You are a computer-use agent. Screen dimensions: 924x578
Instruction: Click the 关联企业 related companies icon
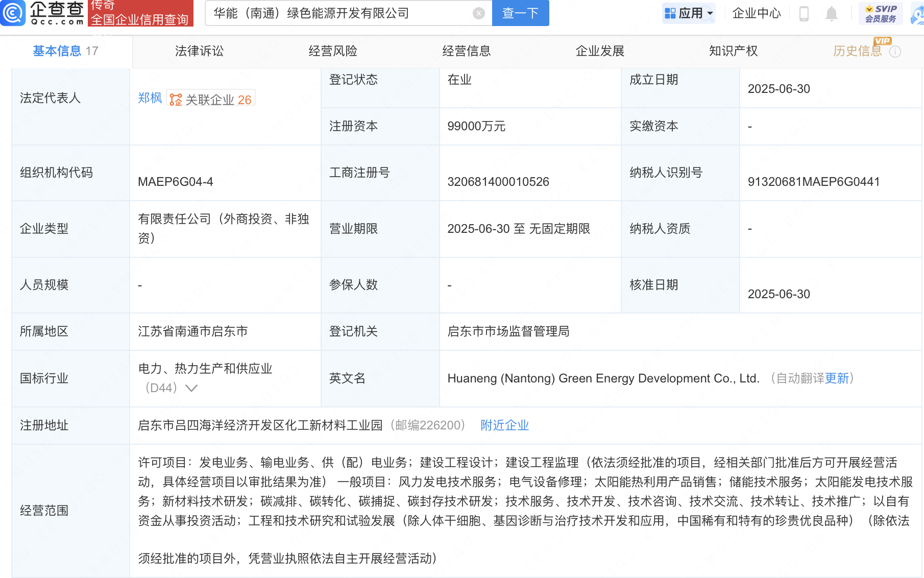point(176,100)
